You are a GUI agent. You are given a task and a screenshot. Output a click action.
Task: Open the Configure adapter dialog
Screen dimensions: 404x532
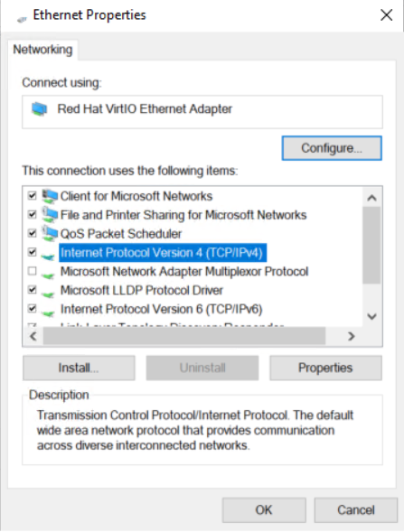[x=332, y=148]
